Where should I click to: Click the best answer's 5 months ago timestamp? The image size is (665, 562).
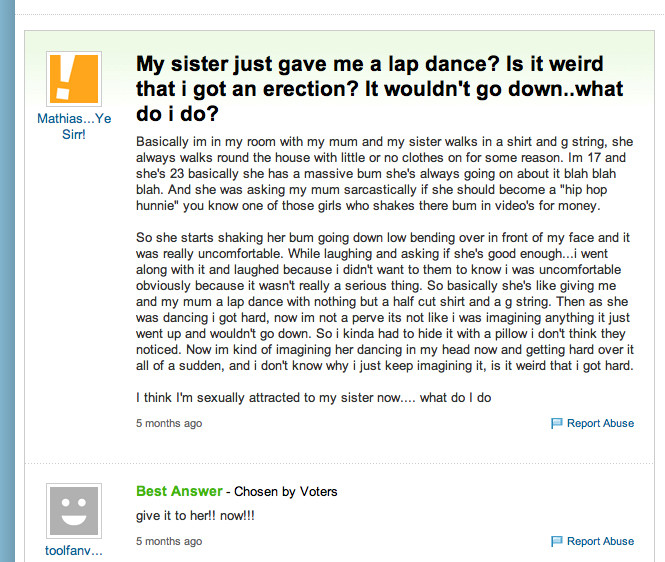pos(169,542)
